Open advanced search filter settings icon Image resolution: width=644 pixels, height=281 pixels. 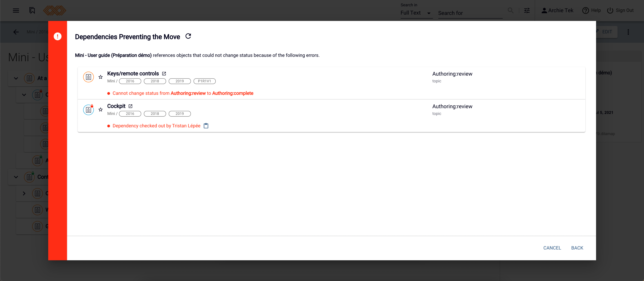point(527,10)
